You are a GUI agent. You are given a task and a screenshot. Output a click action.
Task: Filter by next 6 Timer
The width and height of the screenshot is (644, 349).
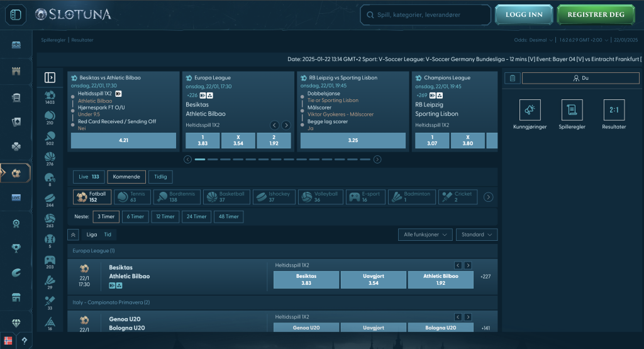coord(135,217)
